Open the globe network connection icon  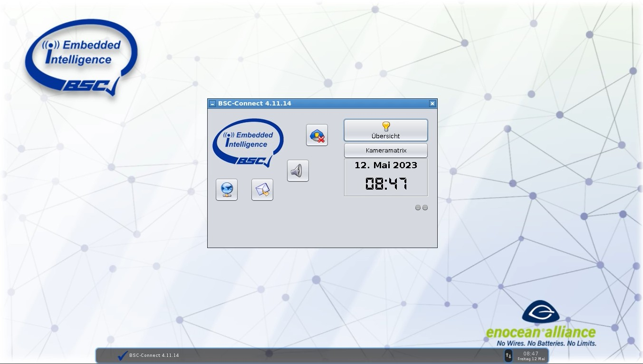227,190
